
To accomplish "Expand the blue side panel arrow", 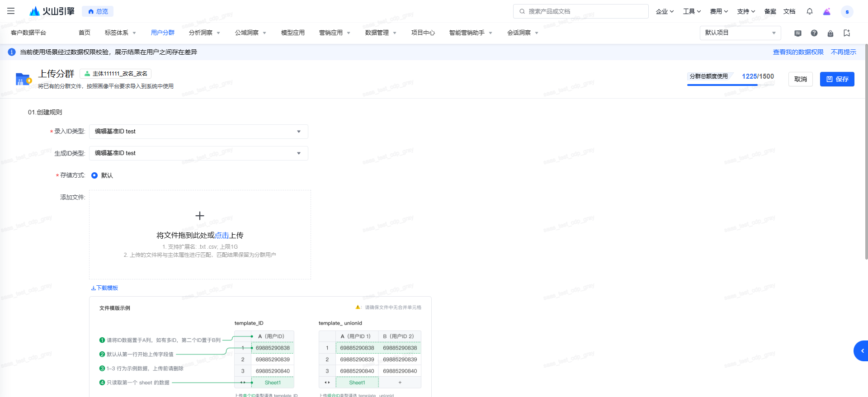I will tap(862, 351).
